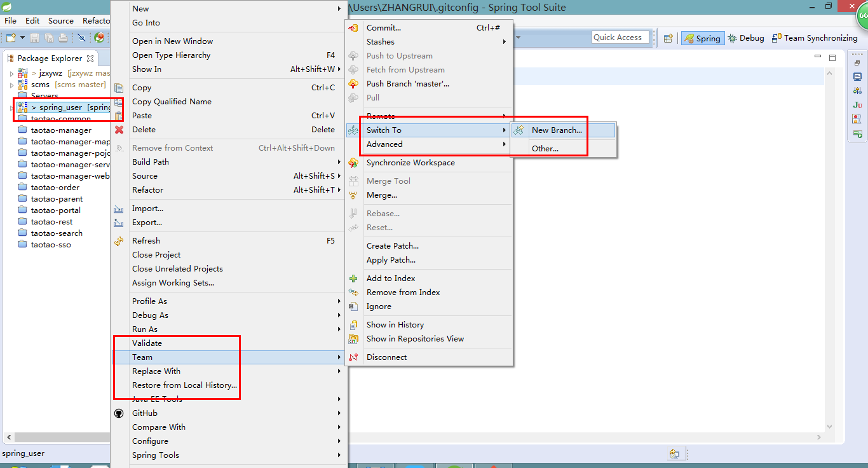
Task: Click editor vertical scrollbar down arrow
Action: [829, 427]
